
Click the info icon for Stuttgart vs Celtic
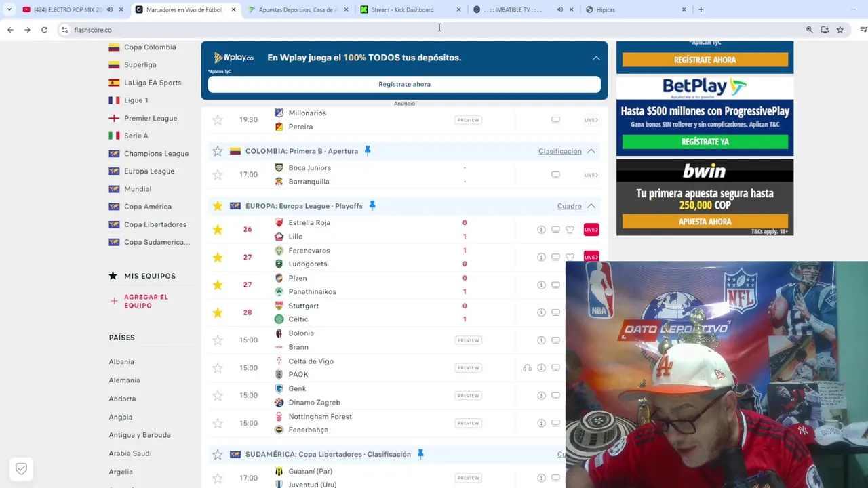[x=541, y=312]
